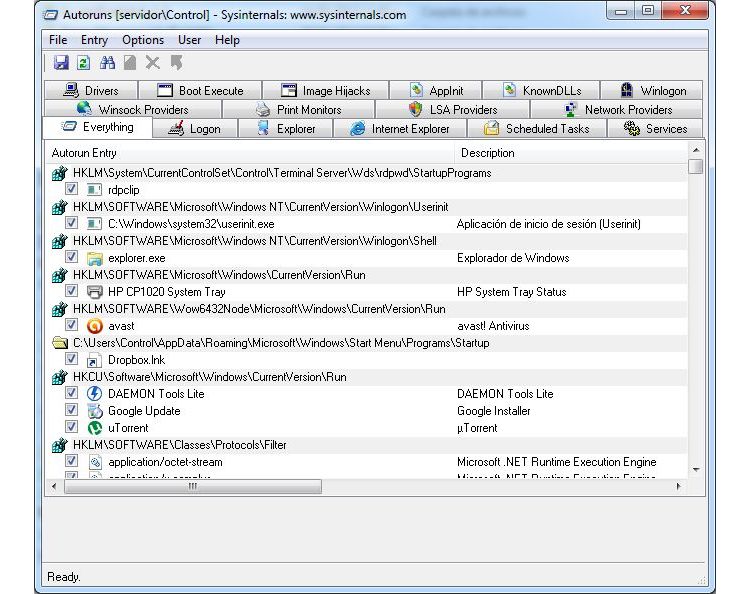Click the registry icon for HKCU Run key
This screenshot has height=594, width=750.
tap(59, 377)
